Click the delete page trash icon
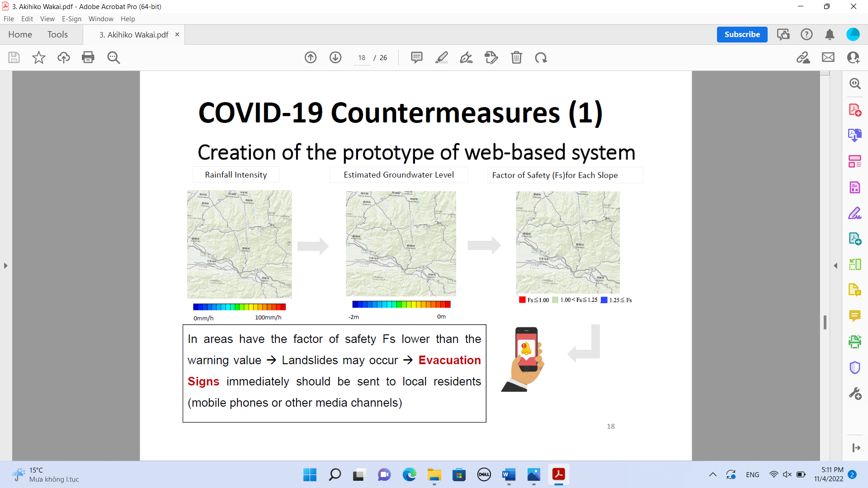 [516, 57]
